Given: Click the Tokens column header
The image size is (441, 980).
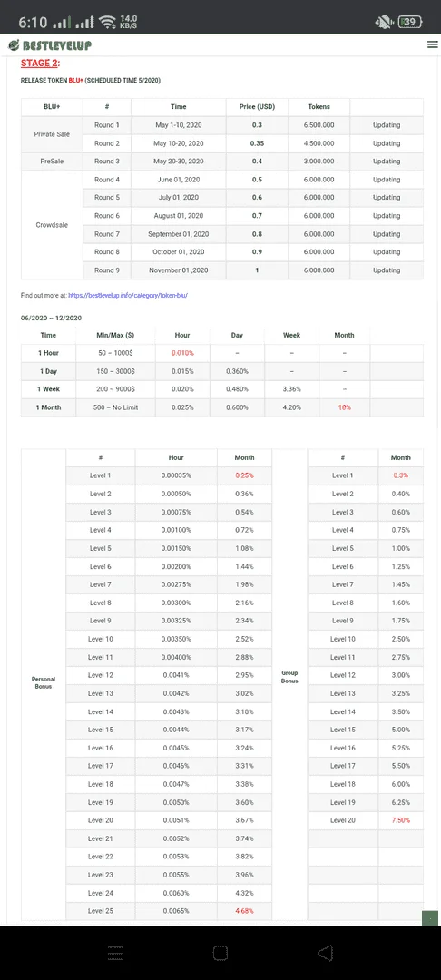Looking at the screenshot, I should tap(318, 107).
